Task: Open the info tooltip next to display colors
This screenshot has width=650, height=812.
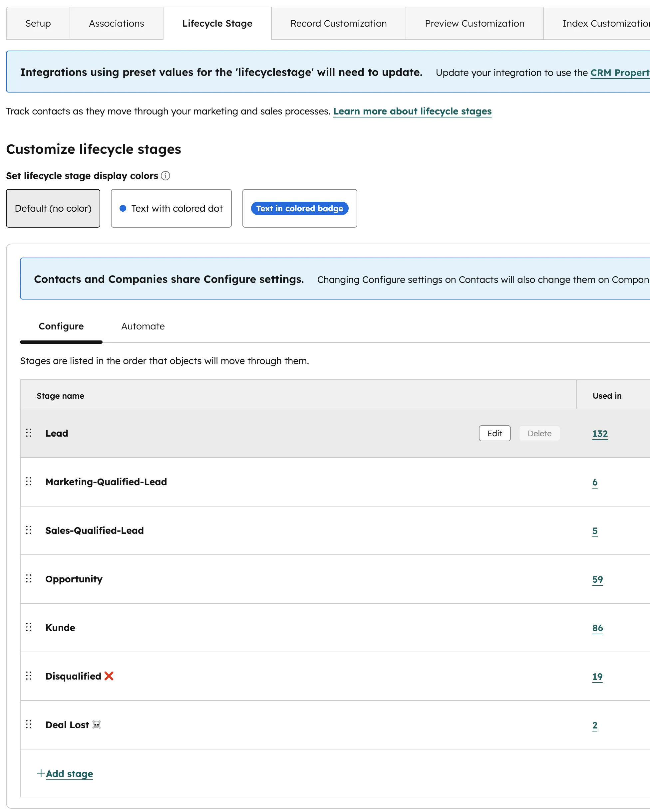Action: tap(165, 175)
